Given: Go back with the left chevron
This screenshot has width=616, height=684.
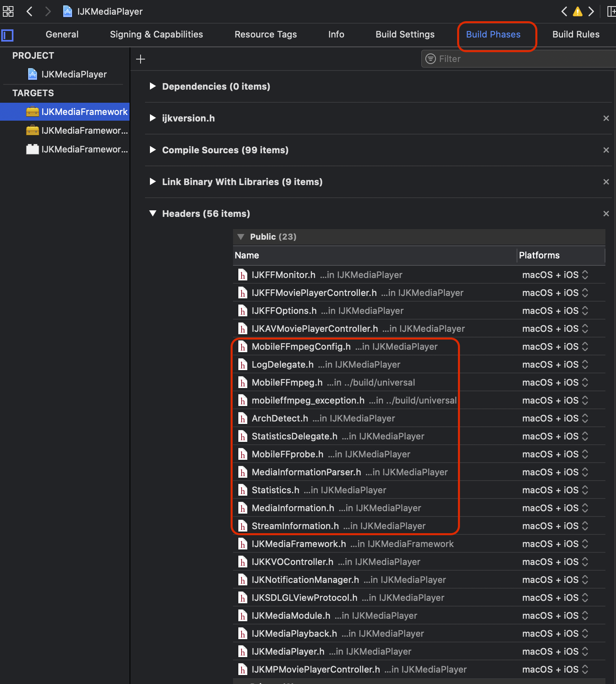Looking at the screenshot, I should (29, 11).
